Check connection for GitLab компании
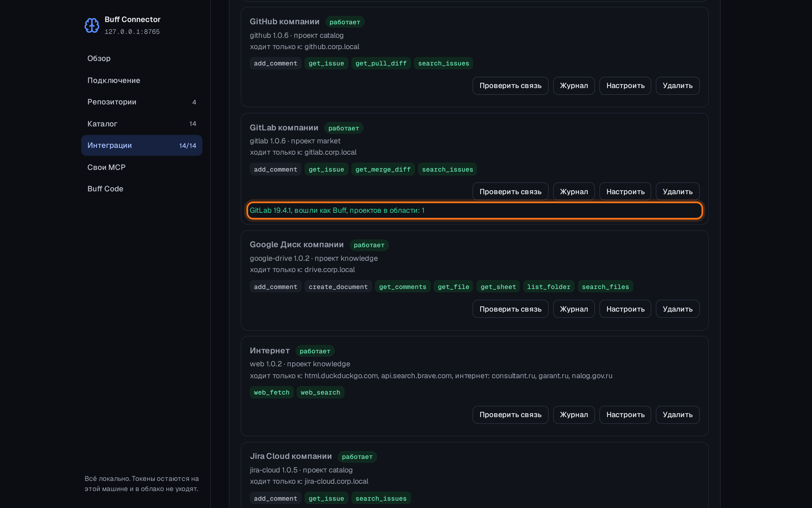 point(510,192)
